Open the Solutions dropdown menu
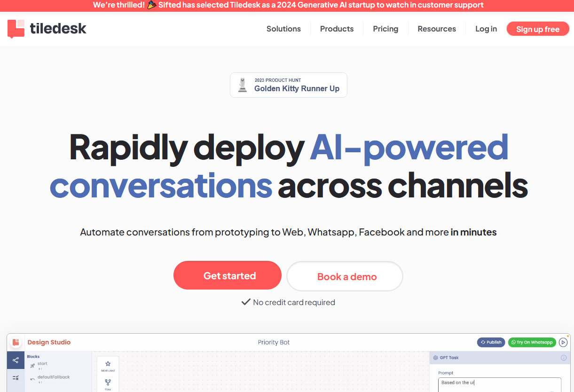574x392 pixels. pos(283,29)
